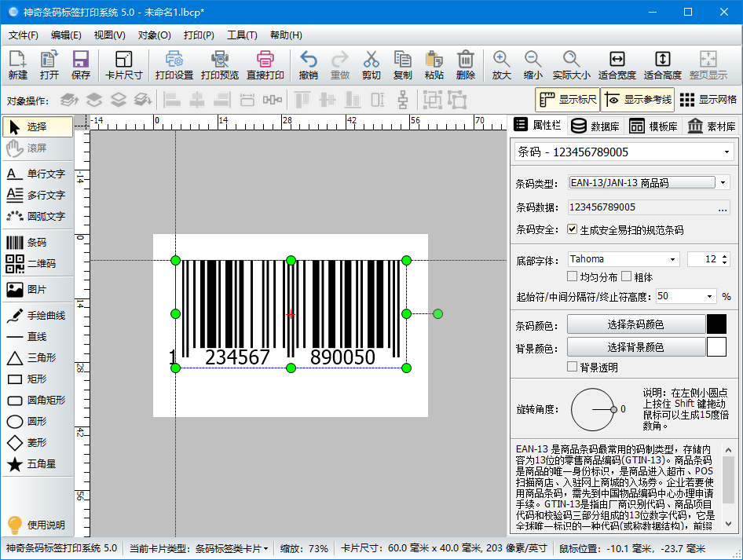
Task: Switch to 模板库 template library tab
Action: (x=653, y=126)
